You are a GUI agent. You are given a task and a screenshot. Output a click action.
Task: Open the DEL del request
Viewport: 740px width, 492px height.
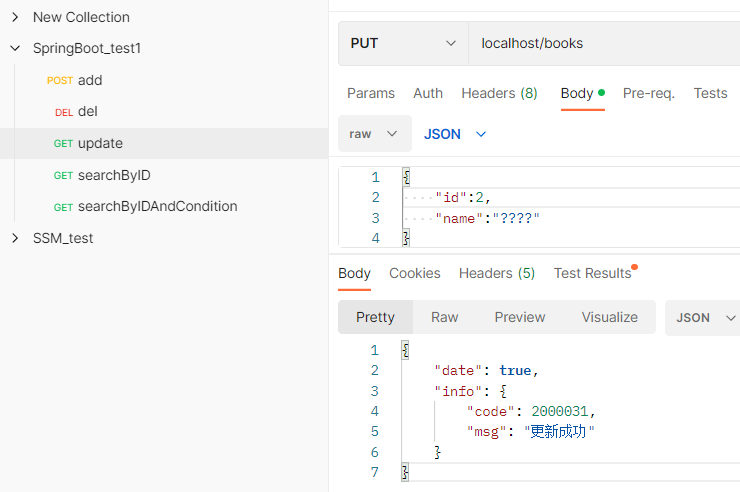pos(87,111)
